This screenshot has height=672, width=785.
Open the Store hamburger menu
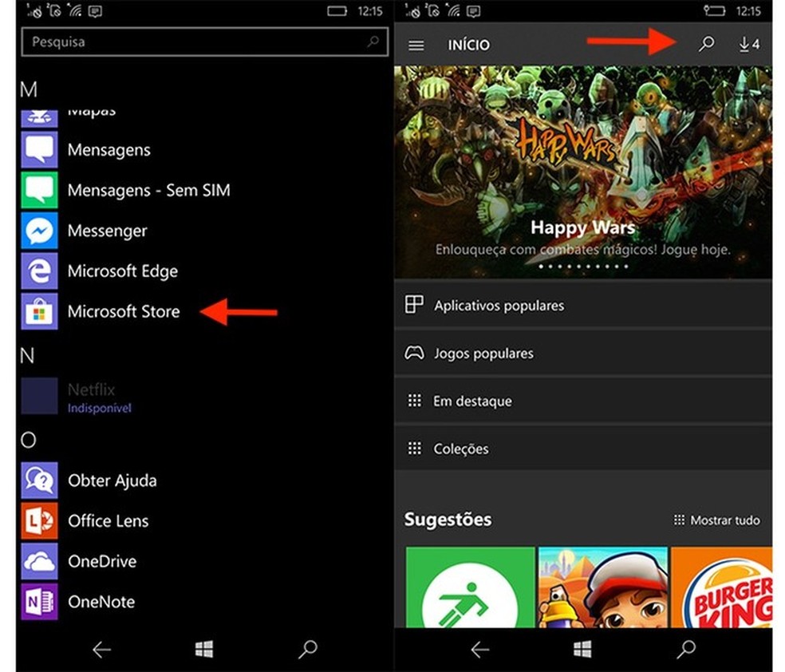416,45
